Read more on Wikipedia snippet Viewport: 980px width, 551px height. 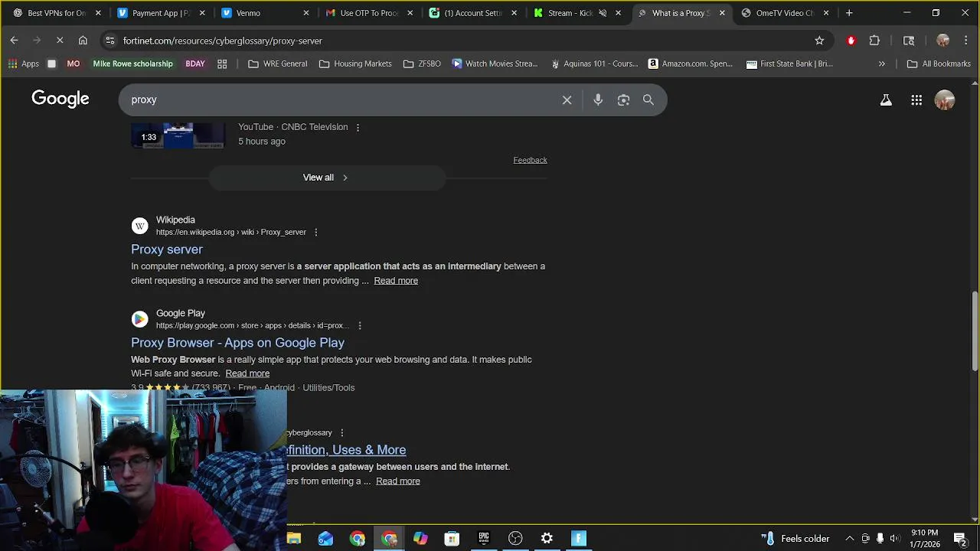(x=396, y=281)
